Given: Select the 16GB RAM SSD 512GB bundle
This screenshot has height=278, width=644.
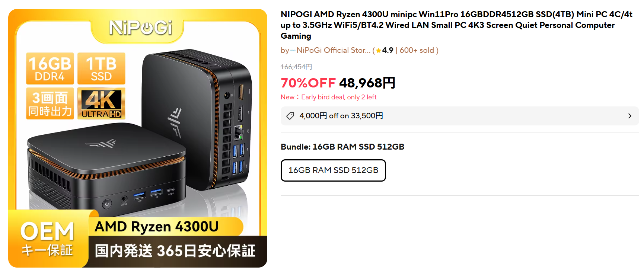Looking at the screenshot, I should click(333, 170).
